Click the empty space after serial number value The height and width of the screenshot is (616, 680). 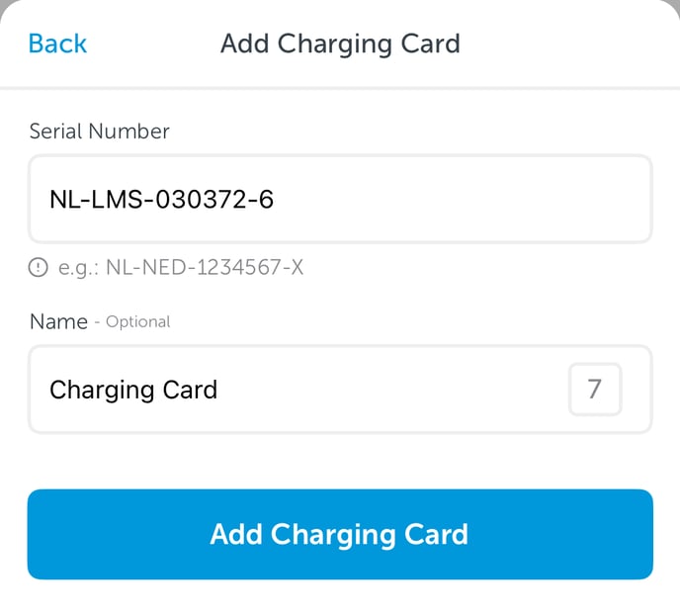460,199
